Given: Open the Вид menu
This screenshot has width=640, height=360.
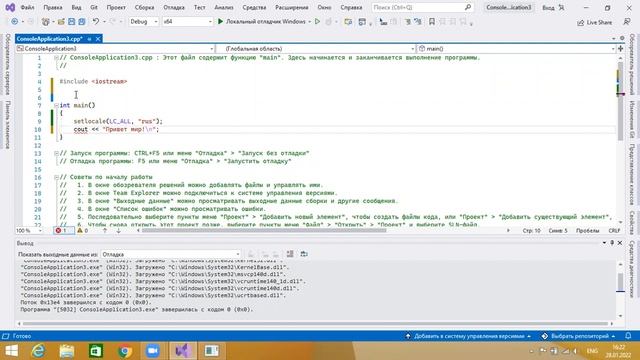Looking at the screenshot, I should pos(76,7).
